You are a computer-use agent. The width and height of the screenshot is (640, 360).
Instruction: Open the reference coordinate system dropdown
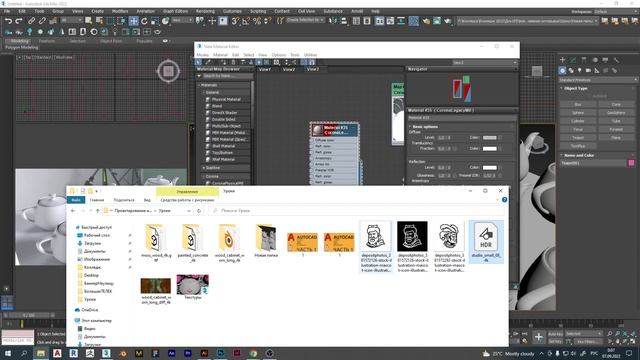pos(182,20)
